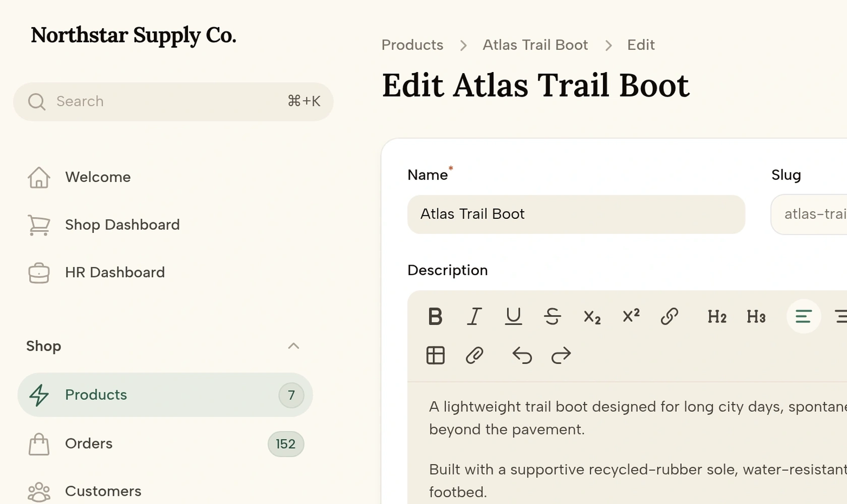
Task: Insert a table in description
Action: (x=435, y=355)
